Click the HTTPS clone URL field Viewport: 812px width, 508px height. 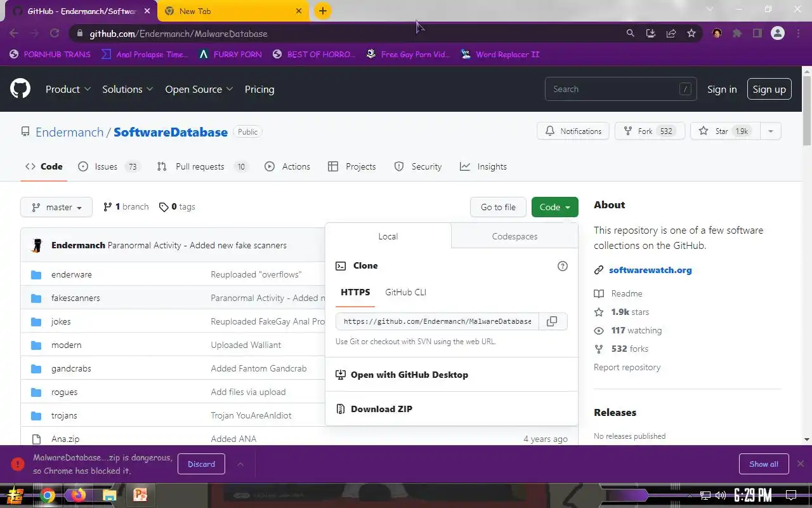(x=437, y=321)
